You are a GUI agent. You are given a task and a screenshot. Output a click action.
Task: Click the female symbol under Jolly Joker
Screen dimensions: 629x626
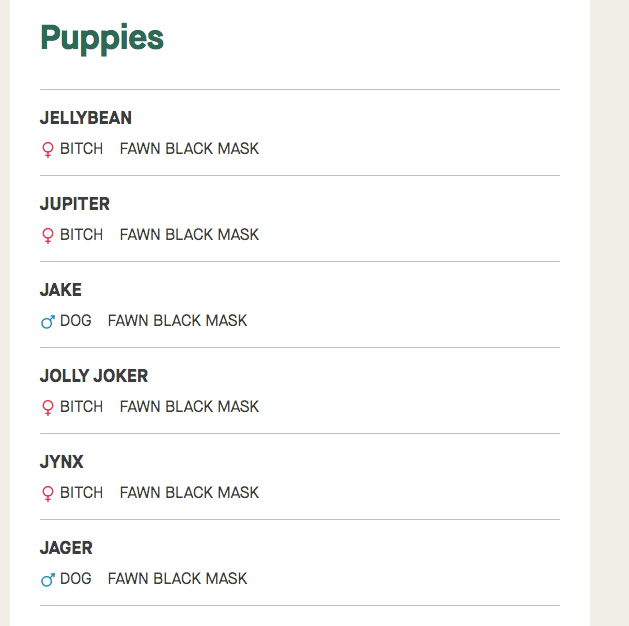pyautogui.click(x=47, y=408)
